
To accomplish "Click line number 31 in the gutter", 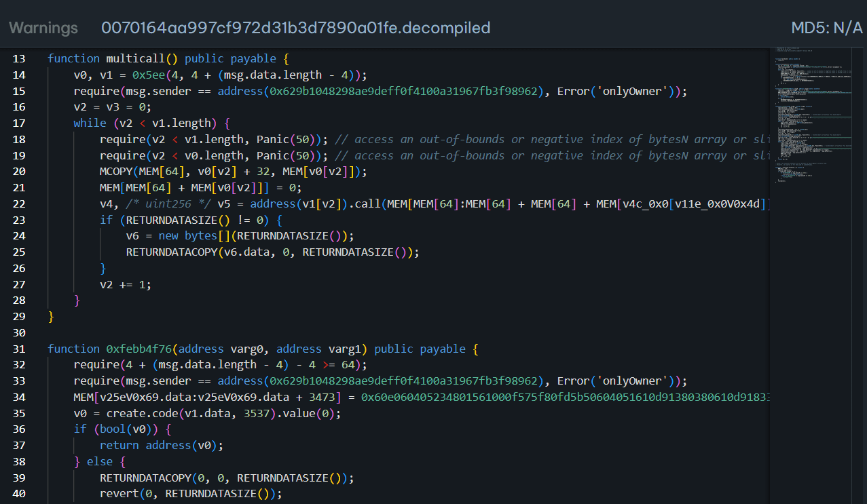I will click(x=19, y=349).
